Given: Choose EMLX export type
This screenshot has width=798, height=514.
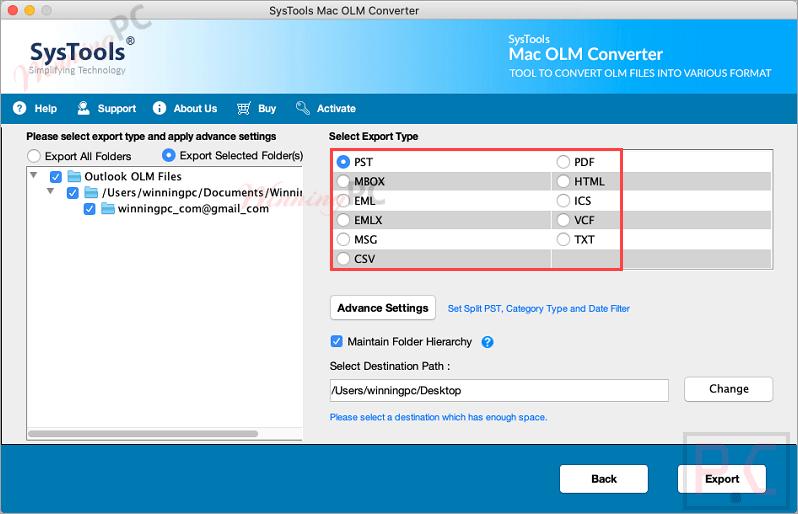Looking at the screenshot, I should (x=344, y=220).
